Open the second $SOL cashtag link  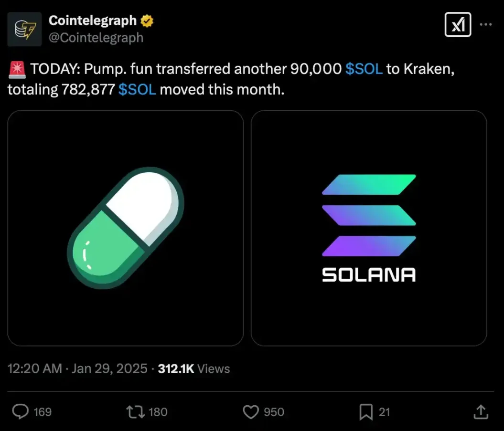point(137,89)
